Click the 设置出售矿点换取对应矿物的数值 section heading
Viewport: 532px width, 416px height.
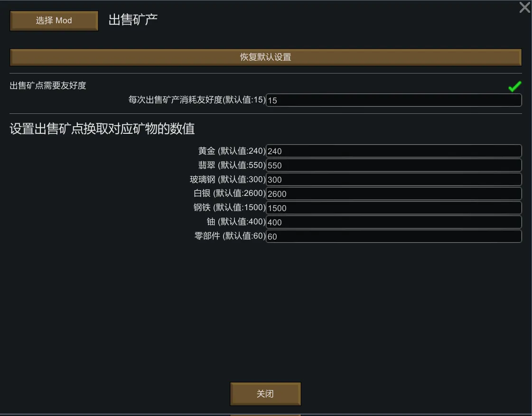tap(102, 129)
